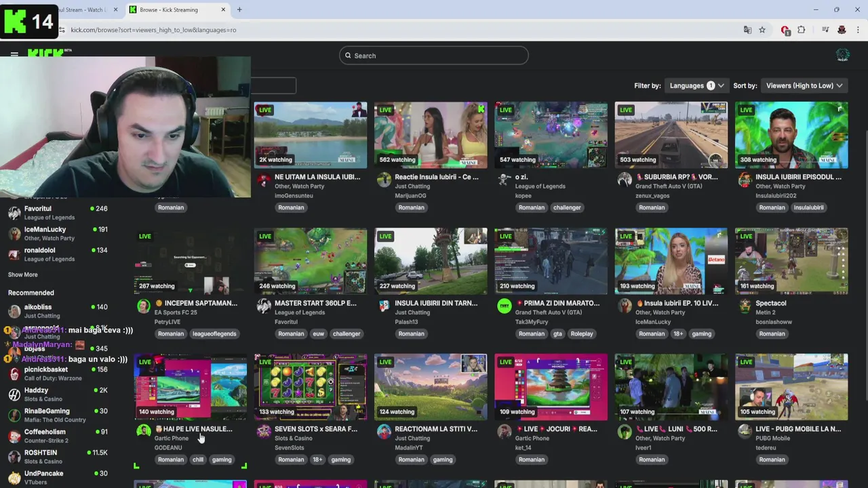Click the browser address bar URL
The width and height of the screenshot is (868, 488).
[153, 30]
